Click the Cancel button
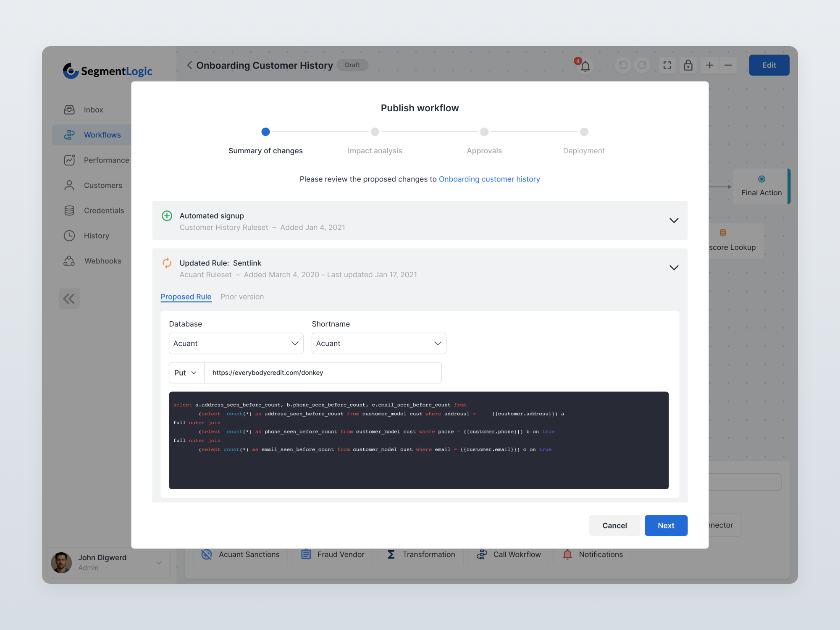The width and height of the screenshot is (840, 630). pos(614,525)
